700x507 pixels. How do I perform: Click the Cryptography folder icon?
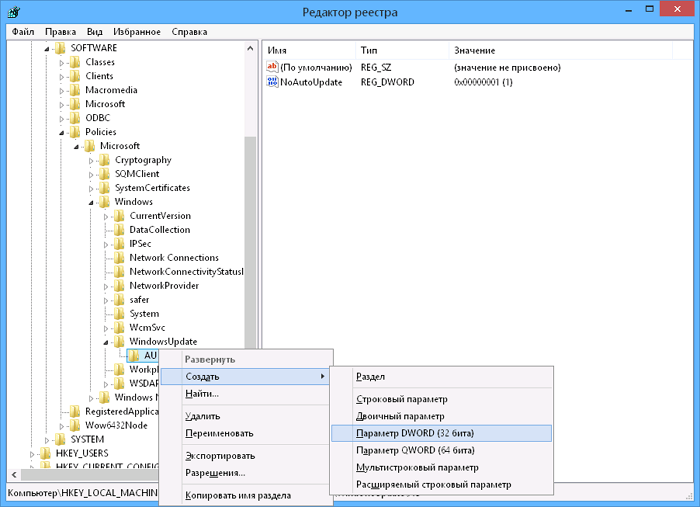(104, 160)
